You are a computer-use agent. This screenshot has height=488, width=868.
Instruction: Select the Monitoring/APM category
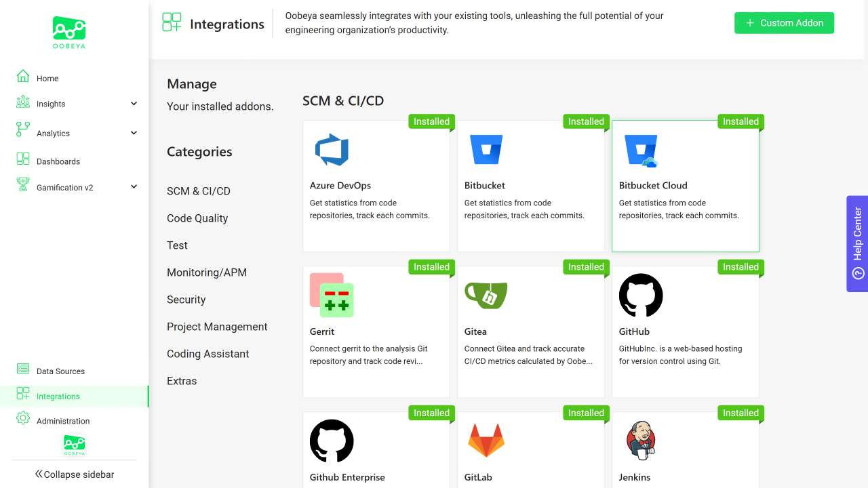(x=207, y=272)
